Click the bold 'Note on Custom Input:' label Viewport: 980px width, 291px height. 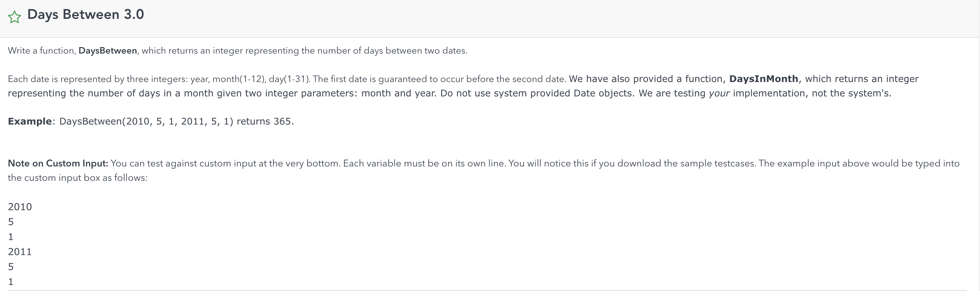click(x=58, y=163)
